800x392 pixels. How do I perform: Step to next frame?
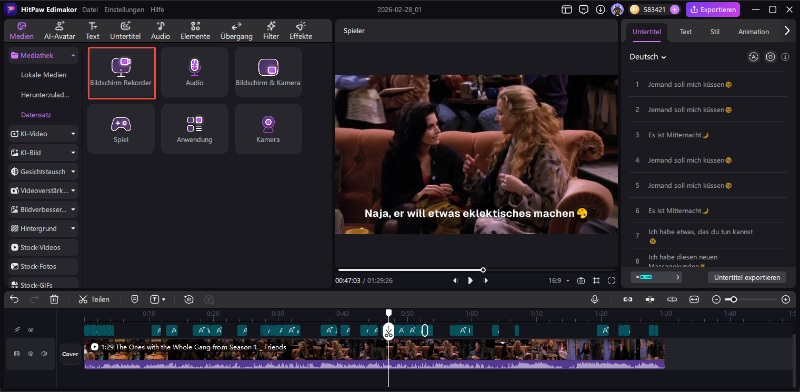click(x=486, y=281)
